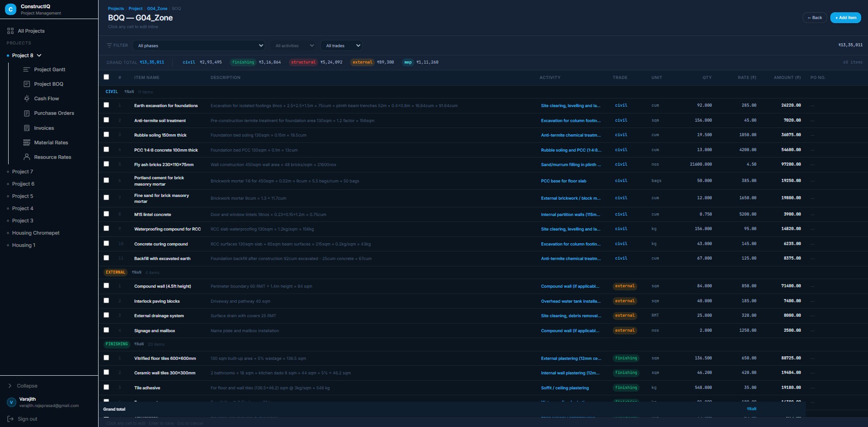Click the Sign out link
Image resolution: width=868 pixels, height=427 pixels.
pos(27,419)
